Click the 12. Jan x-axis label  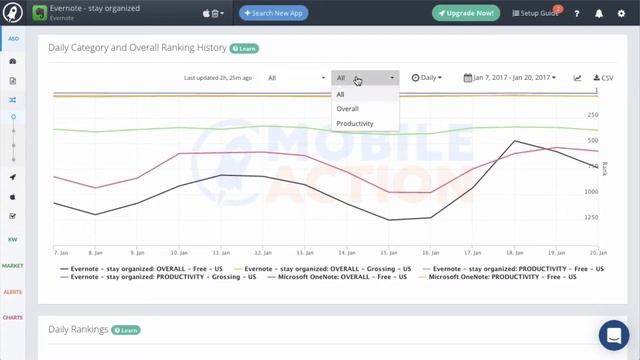point(263,253)
